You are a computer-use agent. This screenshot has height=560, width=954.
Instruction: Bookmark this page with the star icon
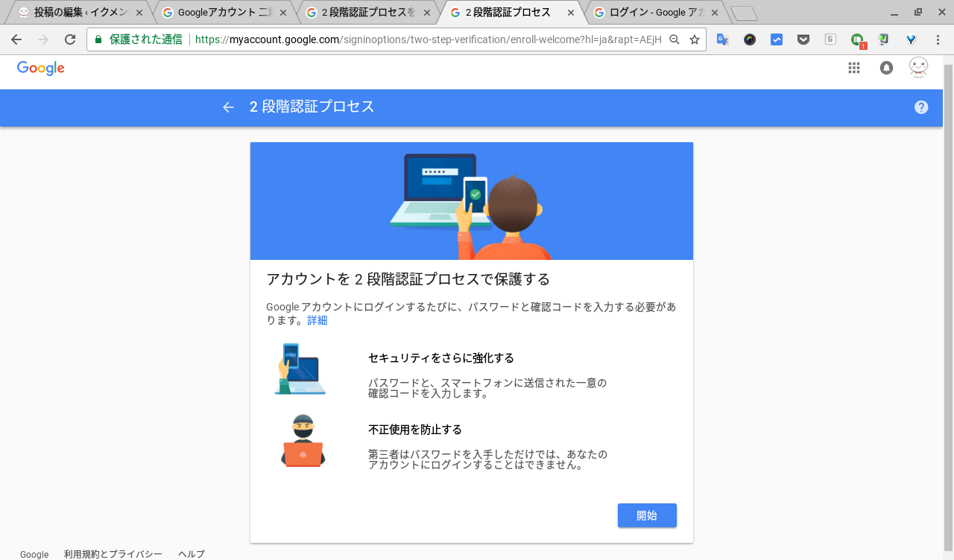pos(695,39)
